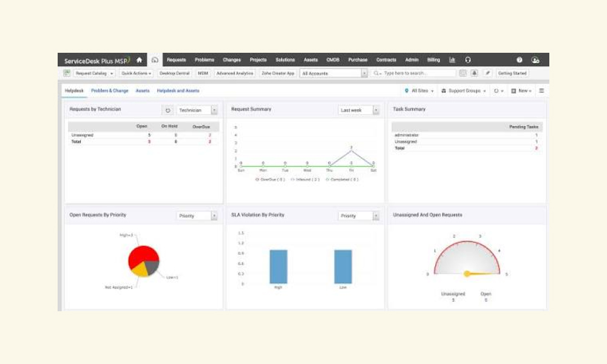
Task: Click the gray Low pie slice
Action: (x=152, y=267)
